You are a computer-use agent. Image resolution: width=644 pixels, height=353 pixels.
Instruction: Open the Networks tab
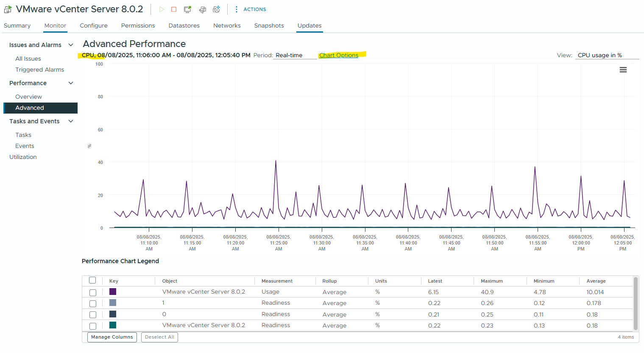tap(227, 25)
